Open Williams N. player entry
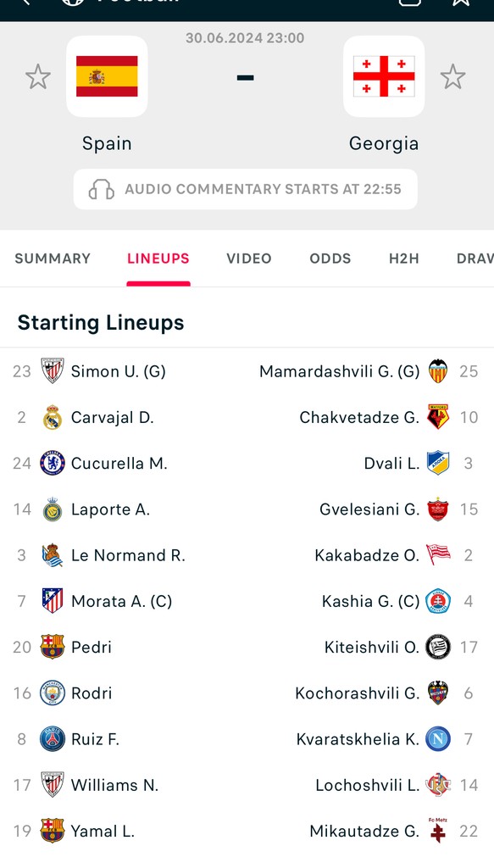The width and height of the screenshot is (494, 868). 114,785
